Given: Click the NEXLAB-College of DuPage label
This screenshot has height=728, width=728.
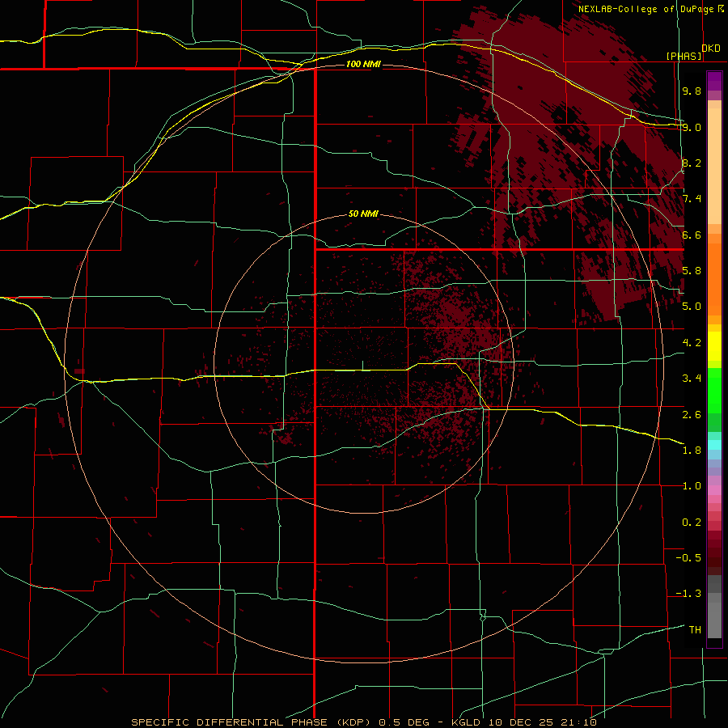Looking at the screenshot, I should point(645,9).
